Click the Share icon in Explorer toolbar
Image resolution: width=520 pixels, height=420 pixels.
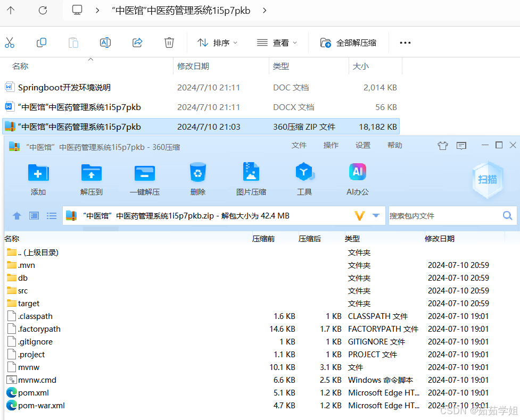click(137, 43)
